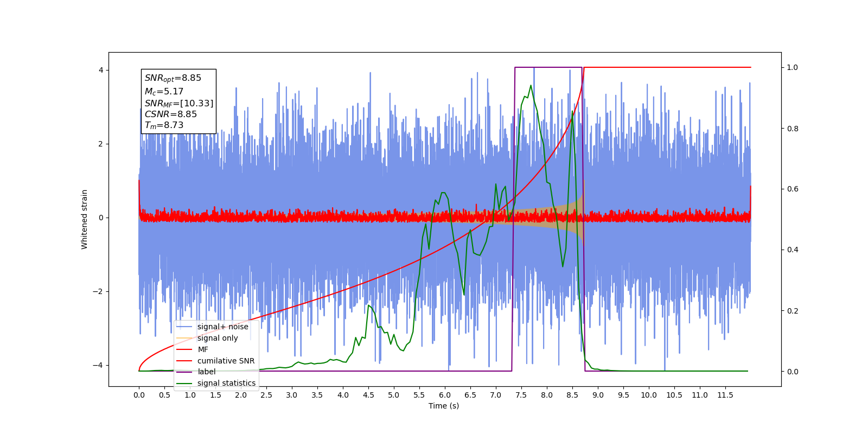Image resolution: width=868 pixels, height=434 pixels.
Task: Select the 'signal+ noise' legend entry
Action: pos(213,327)
